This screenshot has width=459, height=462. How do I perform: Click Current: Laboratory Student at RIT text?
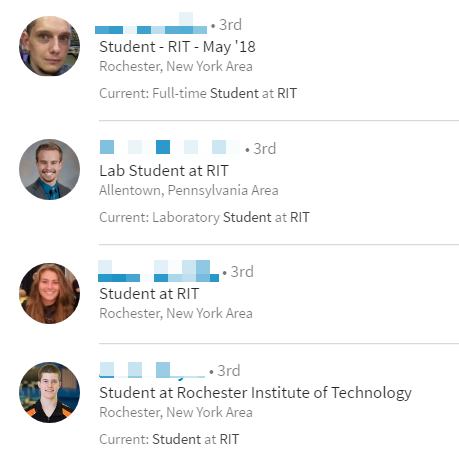[x=204, y=217]
